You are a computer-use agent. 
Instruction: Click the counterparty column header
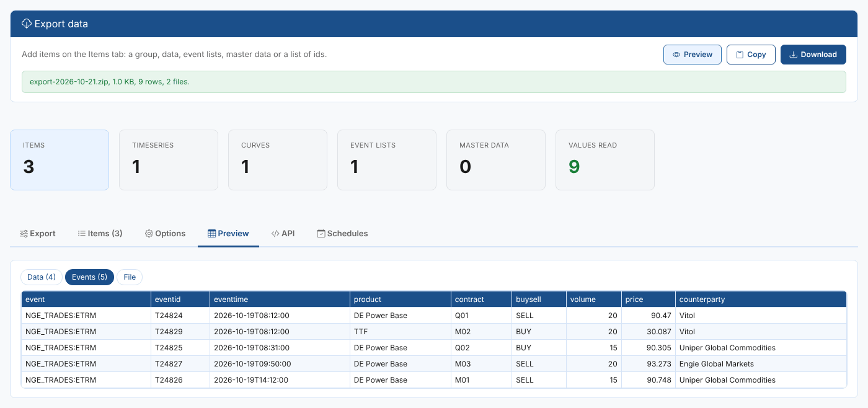coord(761,299)
